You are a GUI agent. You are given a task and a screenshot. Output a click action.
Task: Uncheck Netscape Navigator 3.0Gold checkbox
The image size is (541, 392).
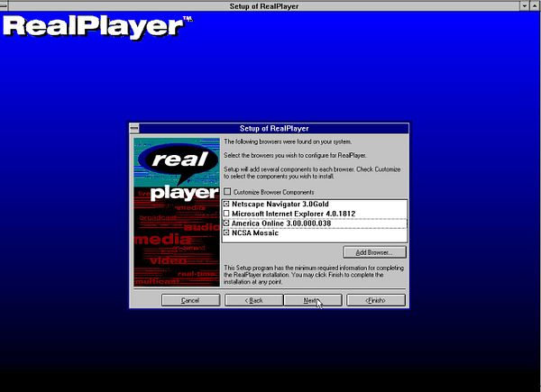click(226, 204)
